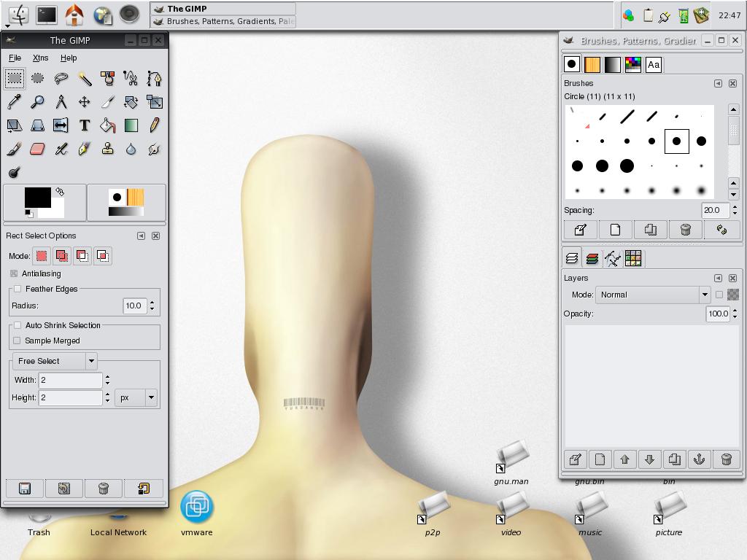Switch to the Paths tab in Layers dock
Image resolution: width=747 pixels, height=560 pixels.
613,259
